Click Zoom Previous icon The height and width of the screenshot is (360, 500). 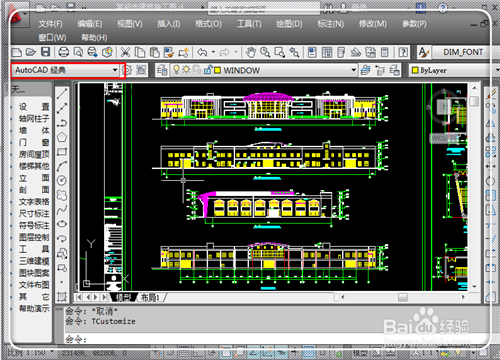tap(294, 52)
